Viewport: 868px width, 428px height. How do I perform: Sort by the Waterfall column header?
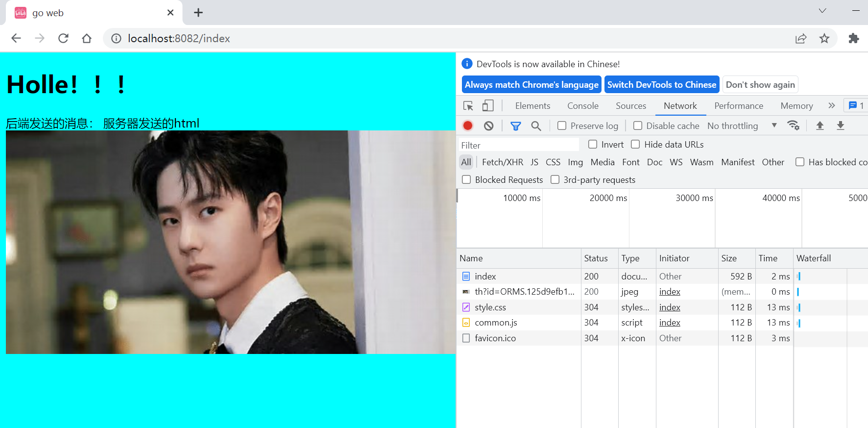[x=830, y=258]
